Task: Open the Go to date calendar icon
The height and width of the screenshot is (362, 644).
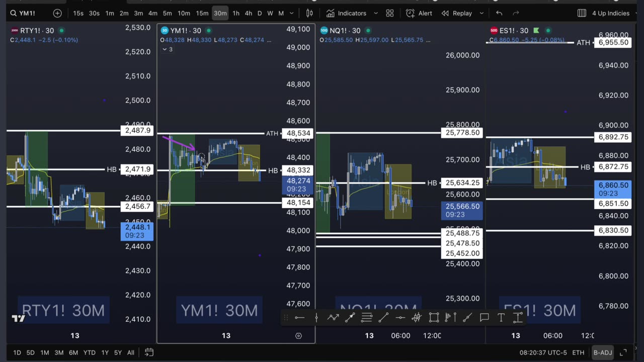Action: 149,352
